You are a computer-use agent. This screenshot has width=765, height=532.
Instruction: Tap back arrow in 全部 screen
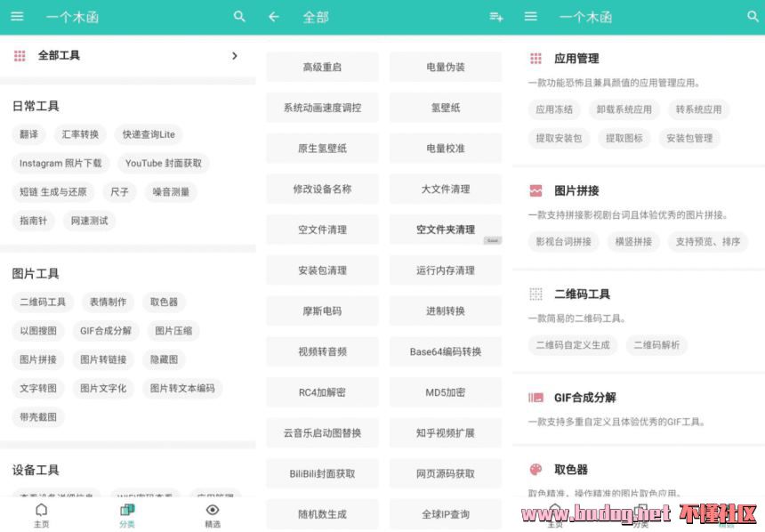pyautogui.click(x=274, y=17)
